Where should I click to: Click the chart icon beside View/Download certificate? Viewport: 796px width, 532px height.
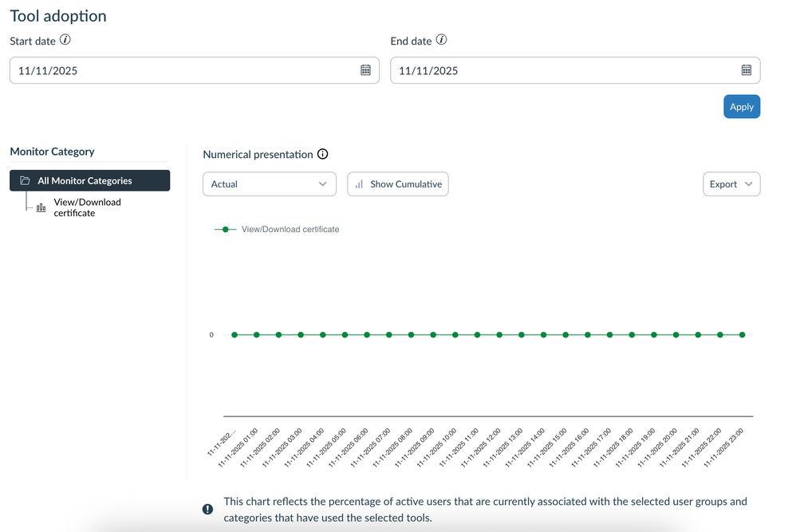[x=41, y=208]
